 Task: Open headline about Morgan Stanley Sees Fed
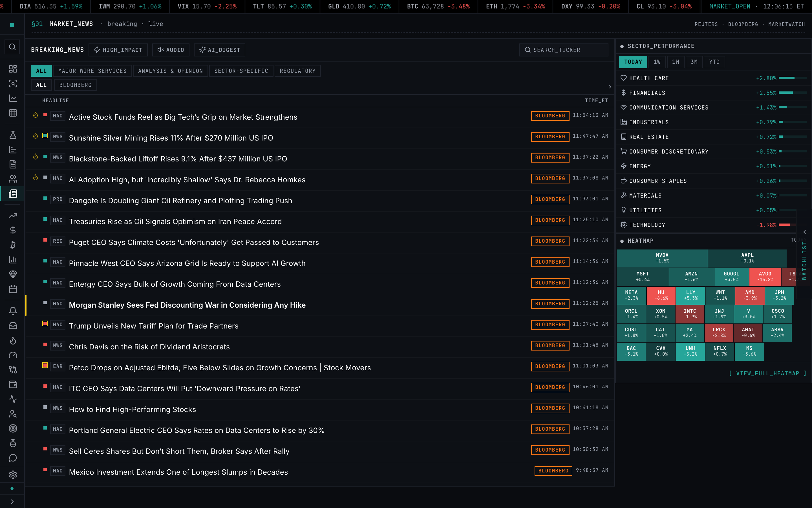point(187,305)
